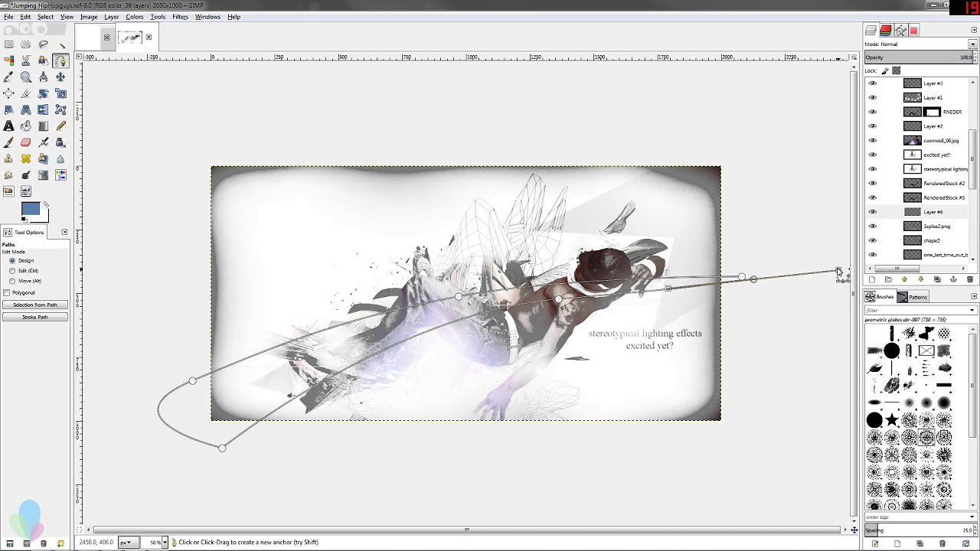
Task: Click the Stroke Path button
Action: click(35, 317)
